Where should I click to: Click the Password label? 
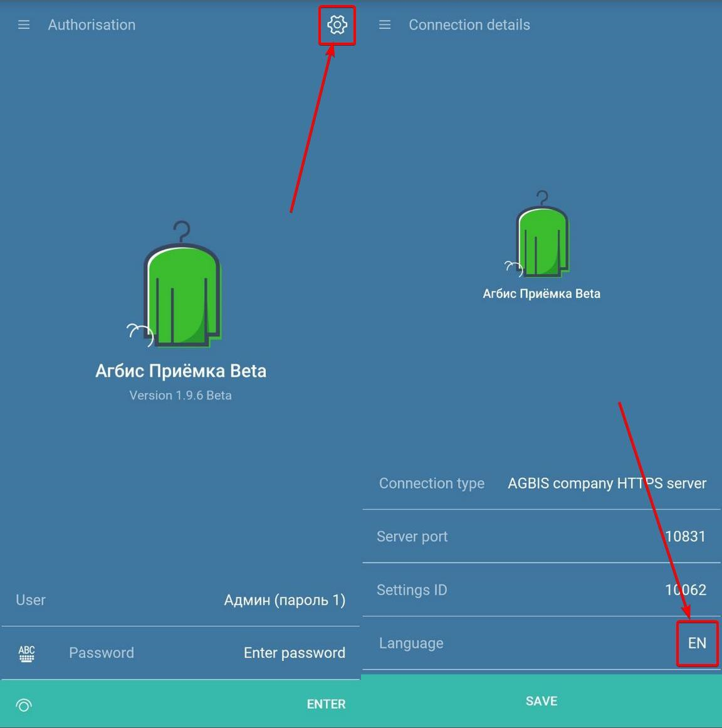102,653
